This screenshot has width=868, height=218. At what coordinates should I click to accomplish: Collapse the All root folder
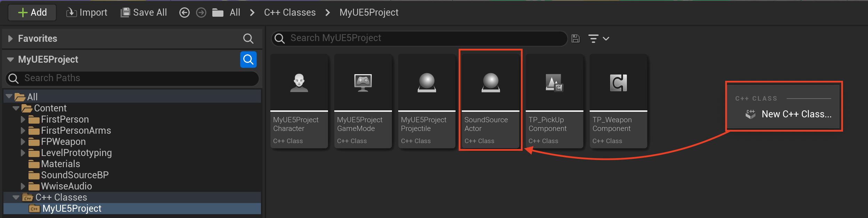(9, 96)
